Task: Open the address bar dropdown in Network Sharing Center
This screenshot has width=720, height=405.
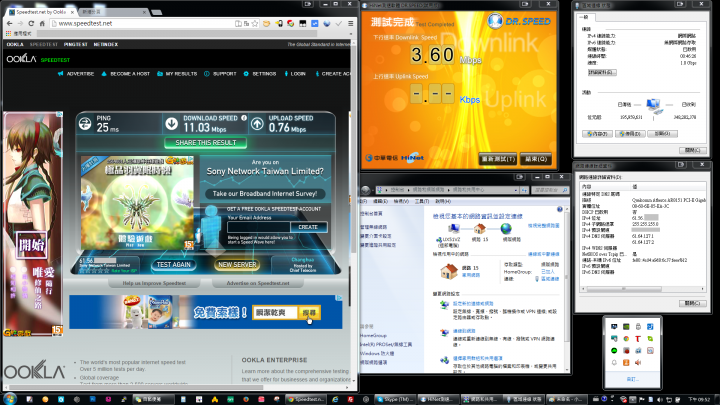Action: [516, 190]
